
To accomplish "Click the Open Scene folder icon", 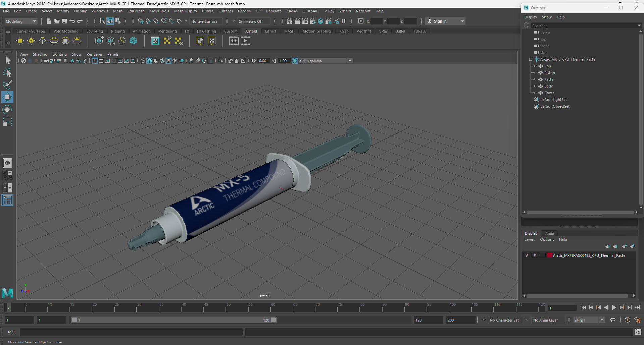I will click(x=57, y=21).
